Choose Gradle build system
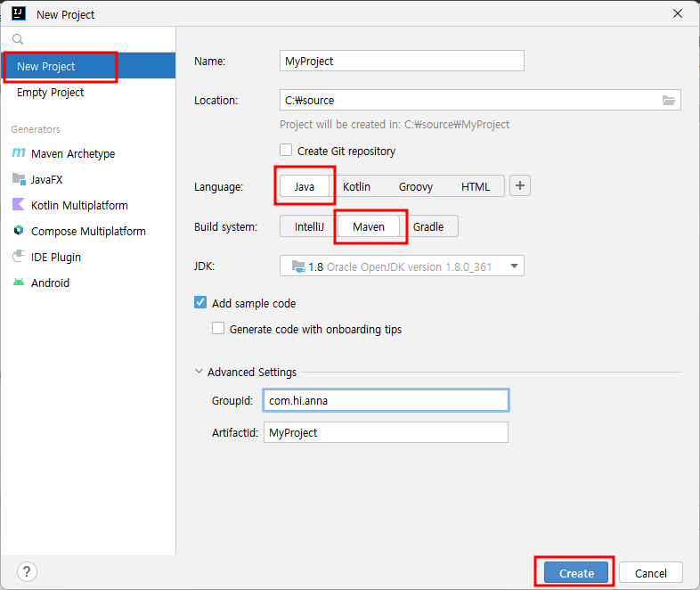 pyautogui.click(x=428, y=227)
